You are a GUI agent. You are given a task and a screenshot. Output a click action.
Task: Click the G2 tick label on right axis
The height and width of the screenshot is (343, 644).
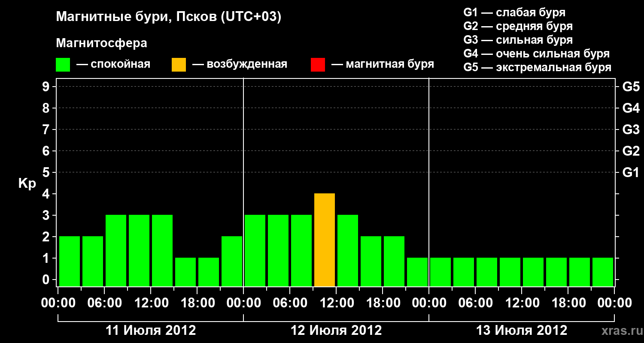631,151
